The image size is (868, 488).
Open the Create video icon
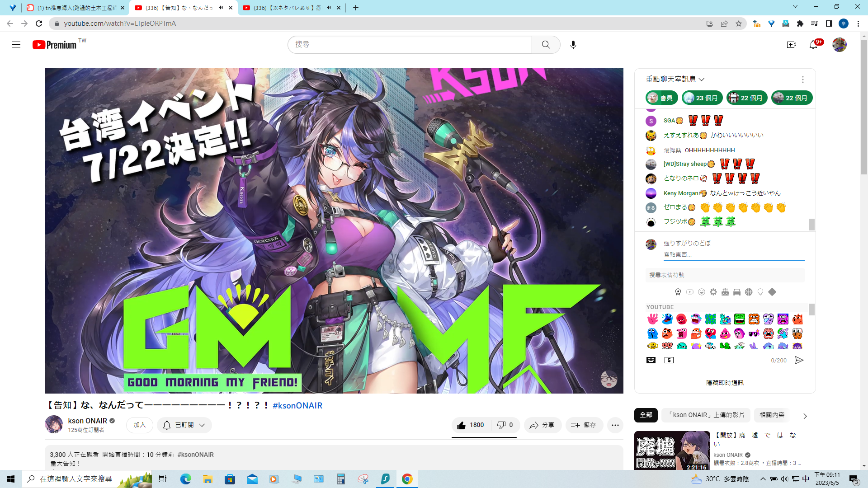(792, 45)
